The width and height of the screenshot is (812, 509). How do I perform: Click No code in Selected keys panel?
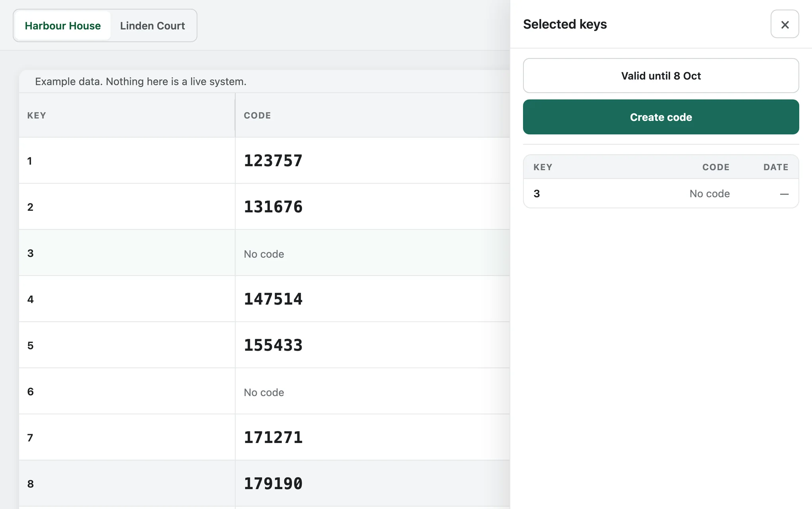(710, 194)
